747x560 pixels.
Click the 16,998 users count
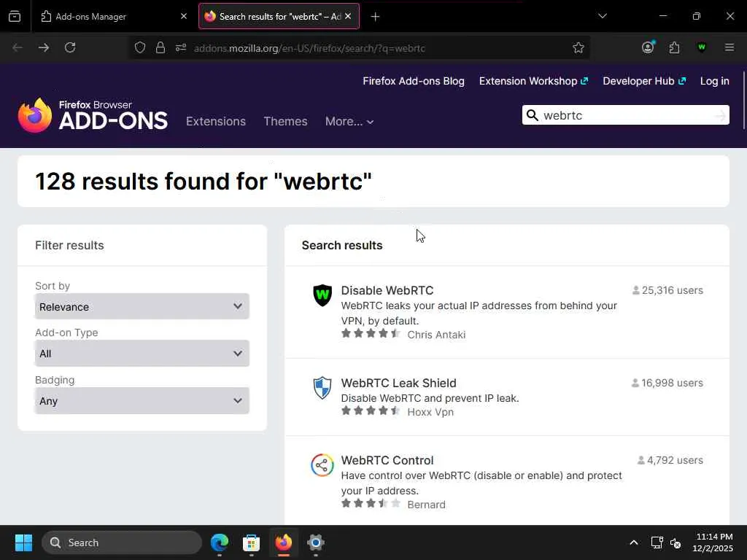pos(667,383)
